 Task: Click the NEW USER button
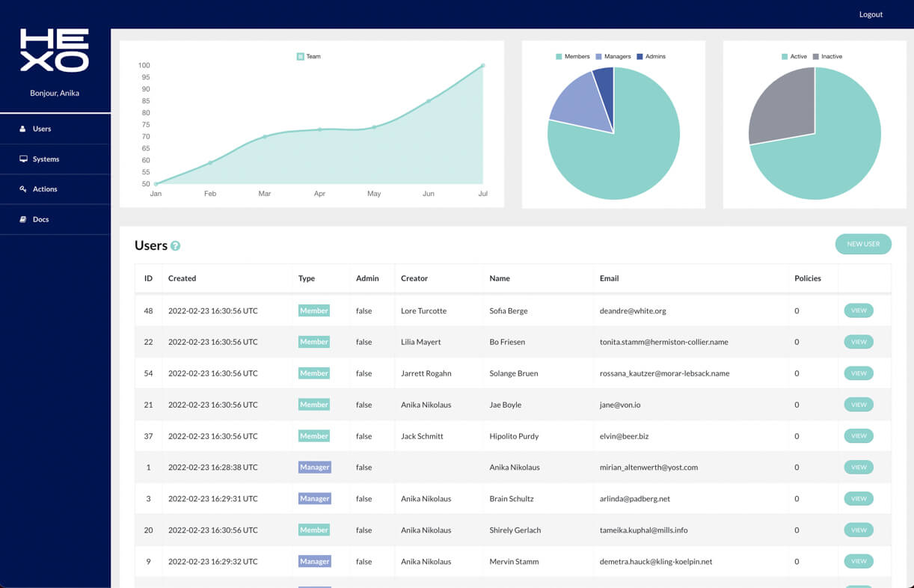pos(863,244)
